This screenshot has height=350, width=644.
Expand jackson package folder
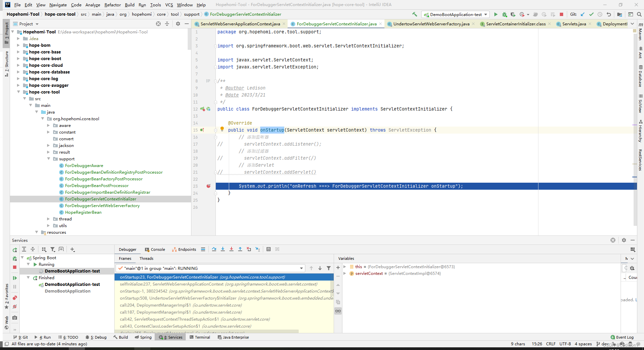[x=48, y=145]
